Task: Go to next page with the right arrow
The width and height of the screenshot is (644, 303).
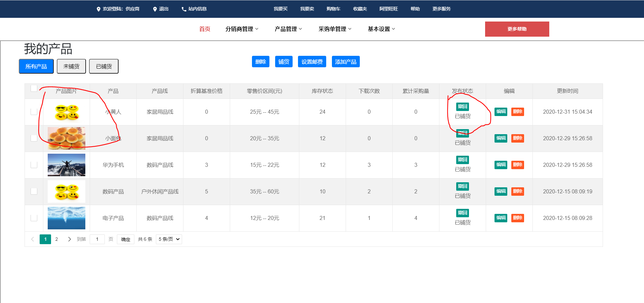Action: [x=70, y=239]
